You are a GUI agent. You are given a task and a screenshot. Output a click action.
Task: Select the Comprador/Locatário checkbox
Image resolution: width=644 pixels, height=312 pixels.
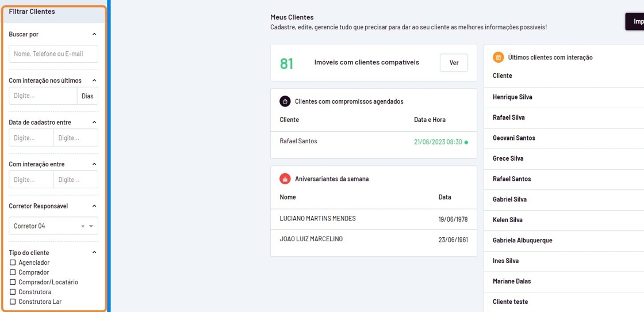point(13,282)
